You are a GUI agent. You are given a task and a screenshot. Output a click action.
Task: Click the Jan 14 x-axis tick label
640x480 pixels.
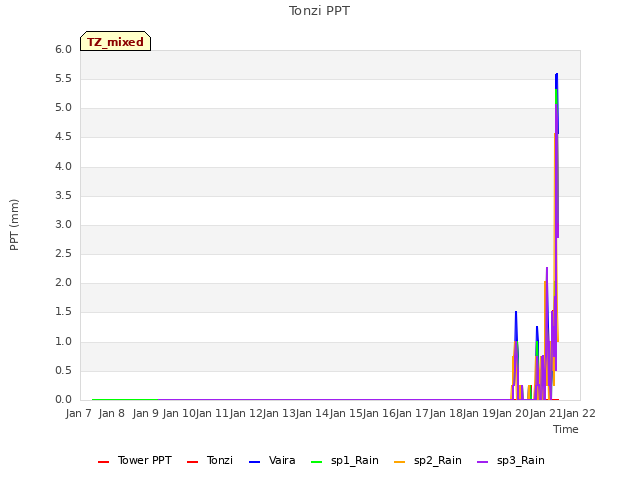pos(312,413)
